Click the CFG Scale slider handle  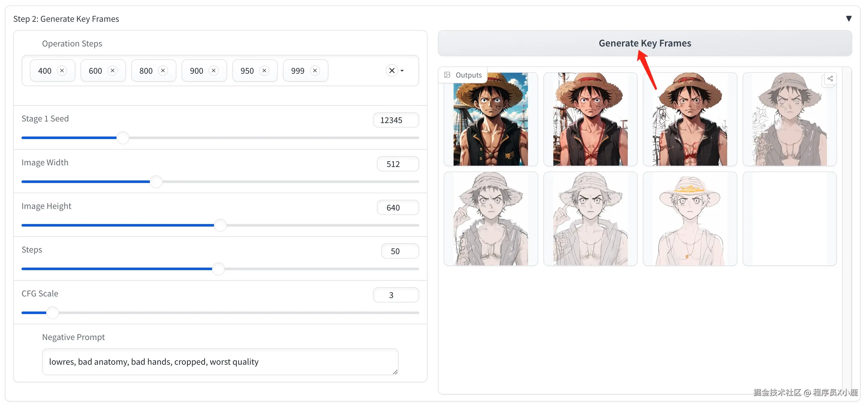coord(53,312)
